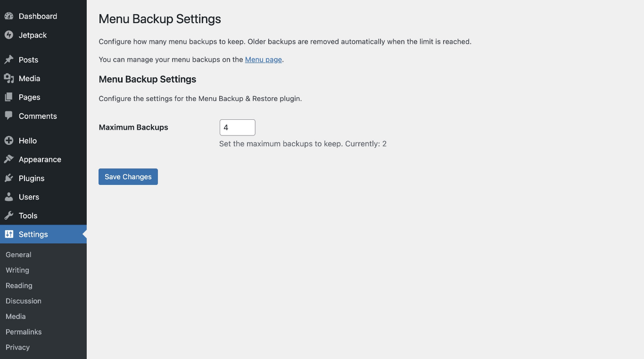
Task: Click the Hello plus-circle icon
Action: click(9, 141)
